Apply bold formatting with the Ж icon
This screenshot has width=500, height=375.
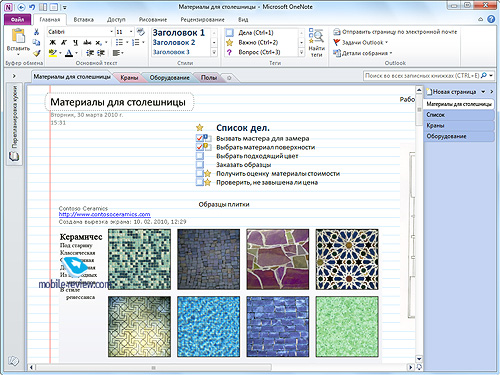coord(53,42)
